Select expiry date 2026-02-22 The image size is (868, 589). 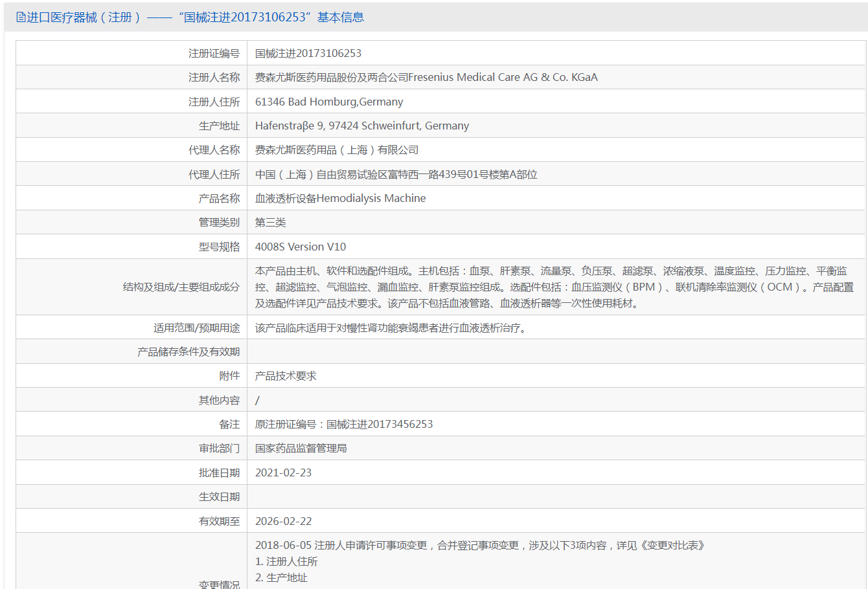[x=283, y=521]
